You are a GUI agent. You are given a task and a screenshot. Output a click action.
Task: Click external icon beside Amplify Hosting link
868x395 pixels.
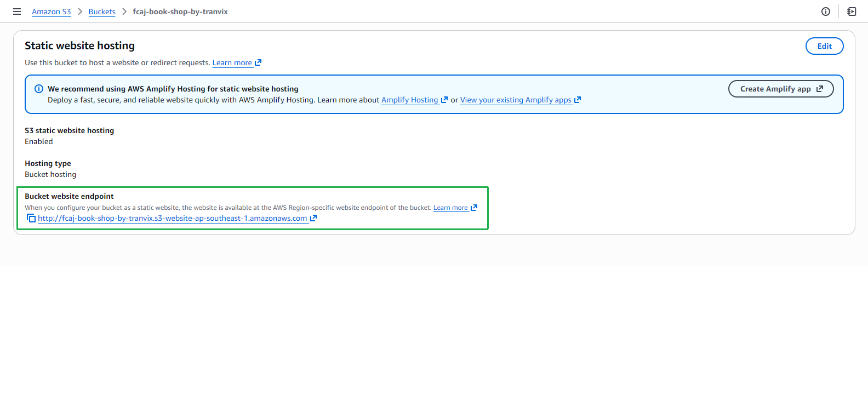444,100
